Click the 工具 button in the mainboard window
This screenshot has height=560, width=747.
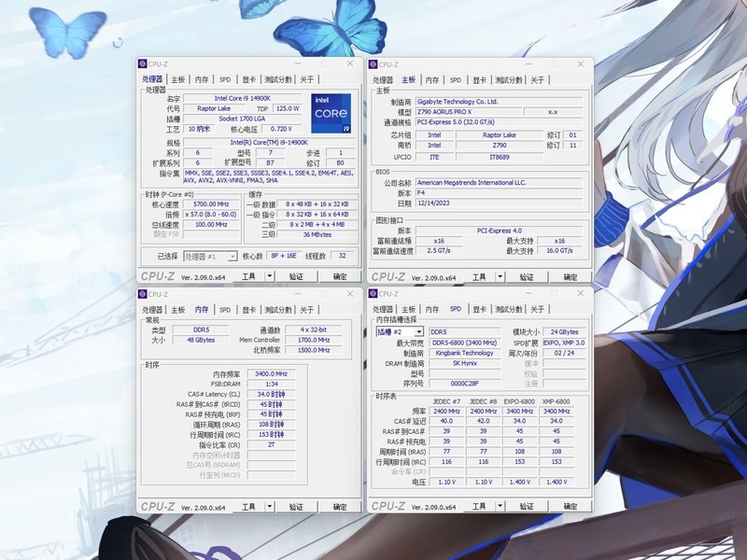479,276
